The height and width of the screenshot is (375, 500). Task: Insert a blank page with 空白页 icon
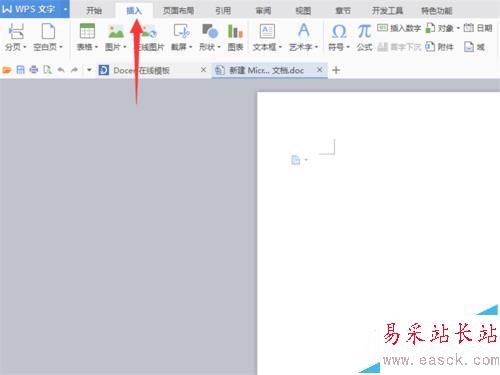[x=48, y=31]
